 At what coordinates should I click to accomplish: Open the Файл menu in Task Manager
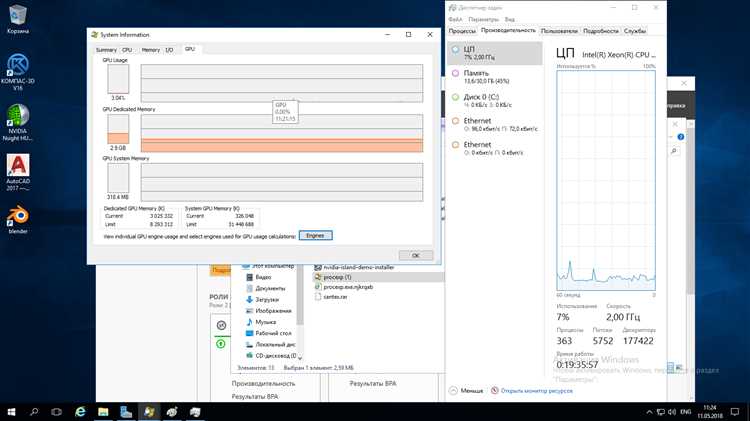pyautogui.click(x=455, y=19)
